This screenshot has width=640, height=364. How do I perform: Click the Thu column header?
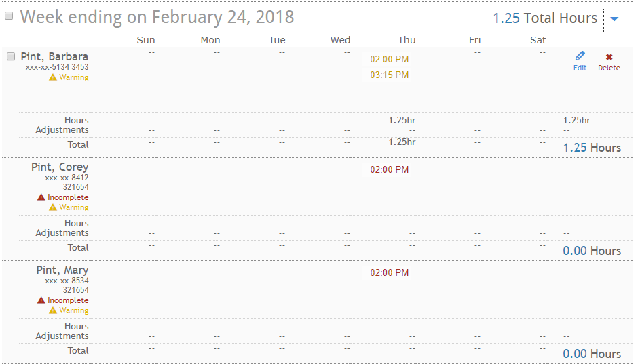click(x=407, y=40)
